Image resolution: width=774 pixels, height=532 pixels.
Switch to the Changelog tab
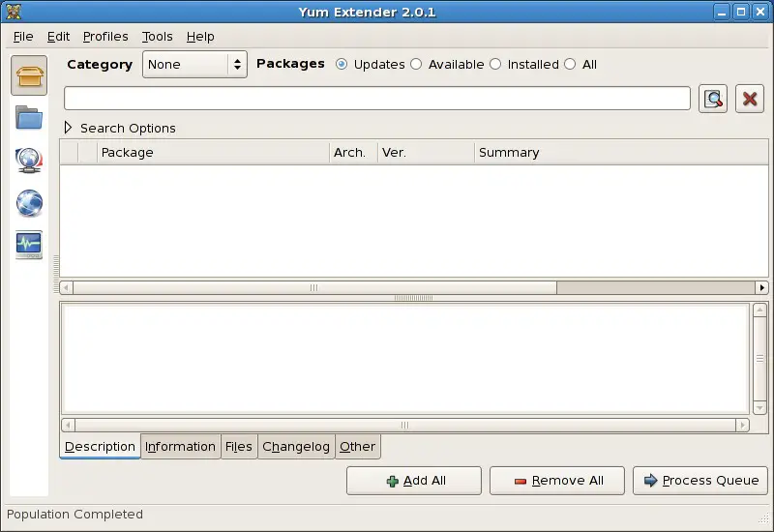[296, 446]
